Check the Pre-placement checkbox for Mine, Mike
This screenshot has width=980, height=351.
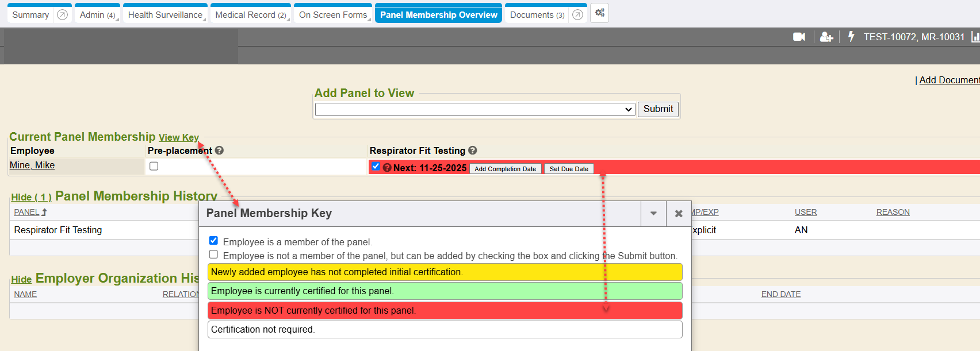154,166
